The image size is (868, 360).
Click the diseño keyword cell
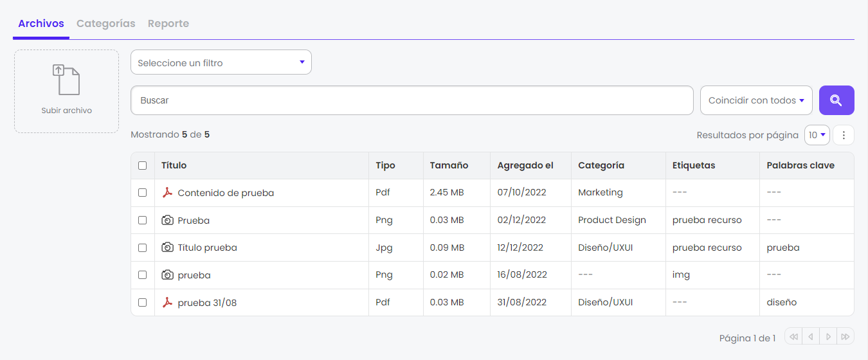tap(781, 302)
